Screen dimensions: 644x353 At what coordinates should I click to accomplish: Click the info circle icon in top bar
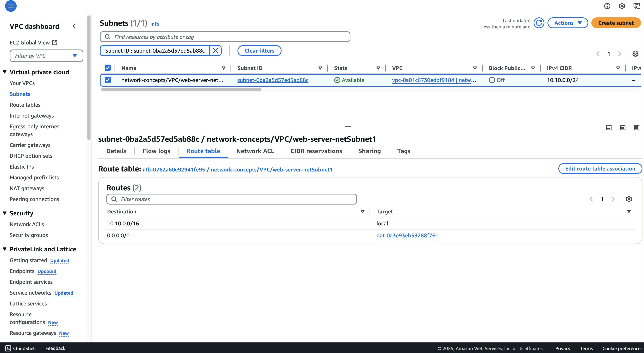pyautogui.click(x=607, y=6)
